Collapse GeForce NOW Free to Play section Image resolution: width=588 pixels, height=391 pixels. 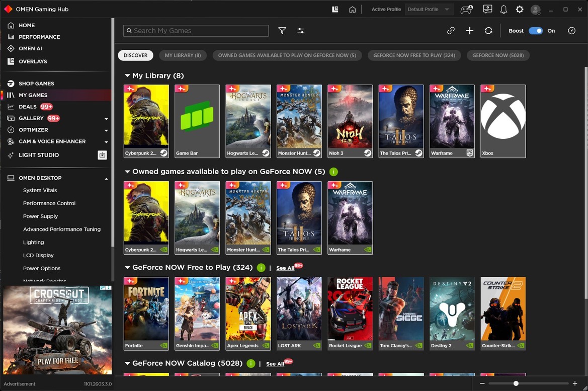point(127,268)
